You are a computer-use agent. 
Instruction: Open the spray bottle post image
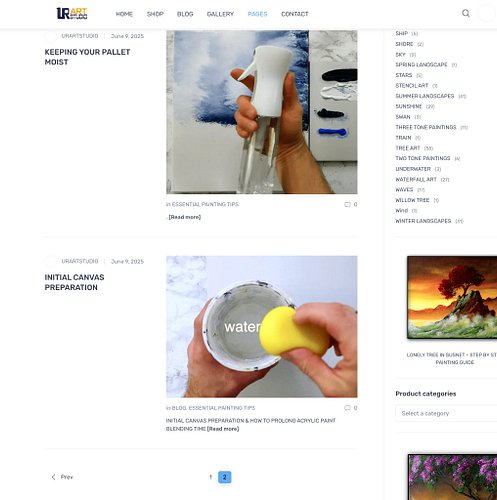tap(262, 112)
